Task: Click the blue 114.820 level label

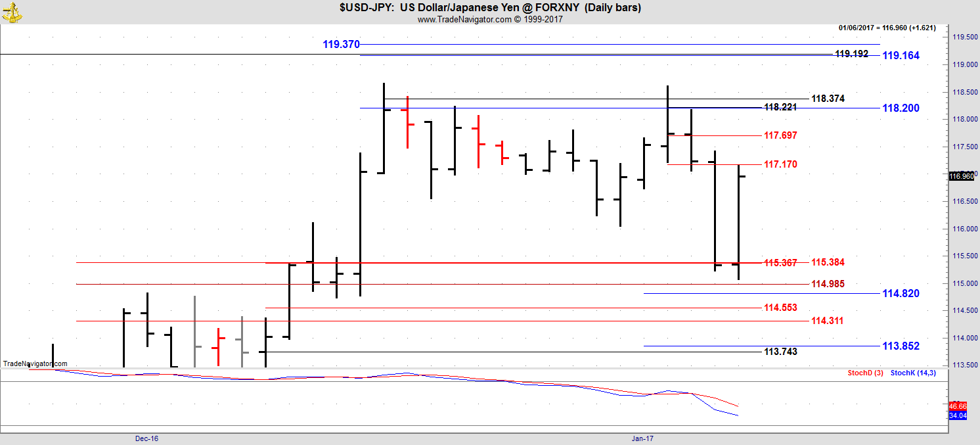Action: click(901, 294)
